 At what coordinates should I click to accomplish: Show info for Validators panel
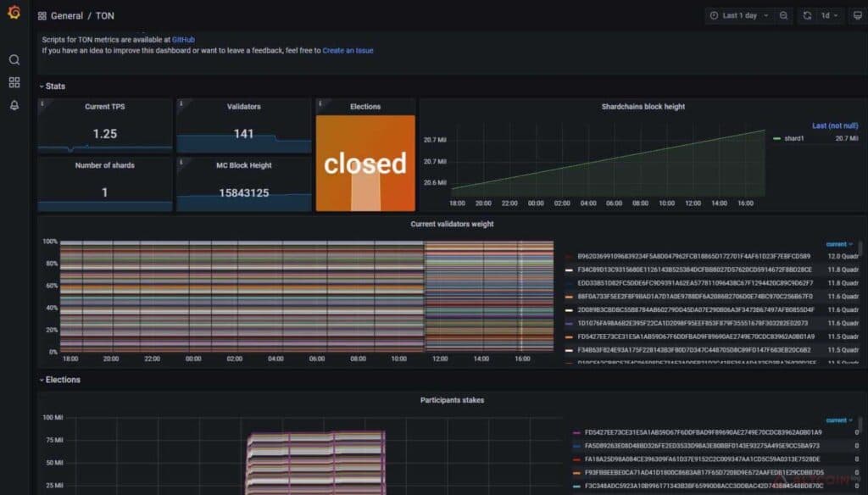pyautogui.click(x=181, y=103)
